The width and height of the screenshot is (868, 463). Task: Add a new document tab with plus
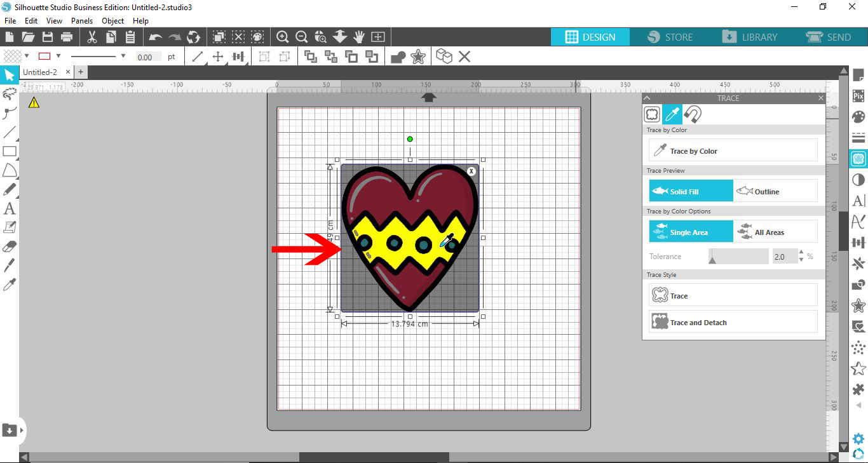tap(81, 72)
